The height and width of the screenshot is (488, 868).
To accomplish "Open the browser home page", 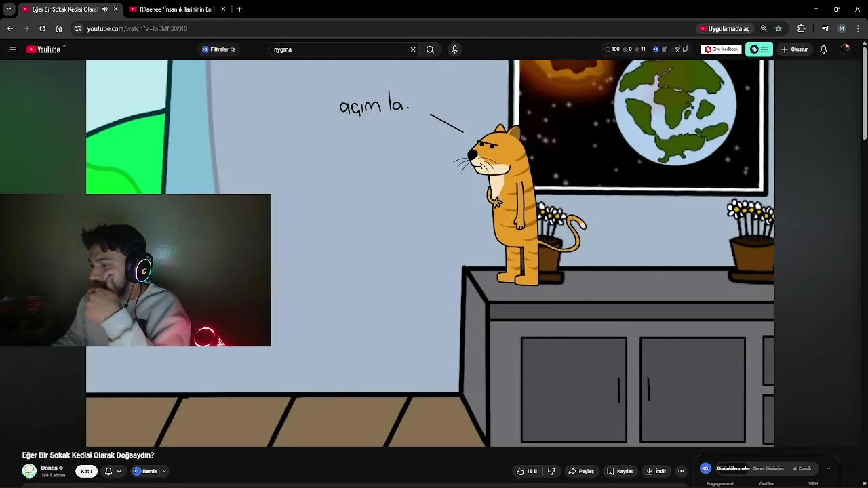I will 58,28.
